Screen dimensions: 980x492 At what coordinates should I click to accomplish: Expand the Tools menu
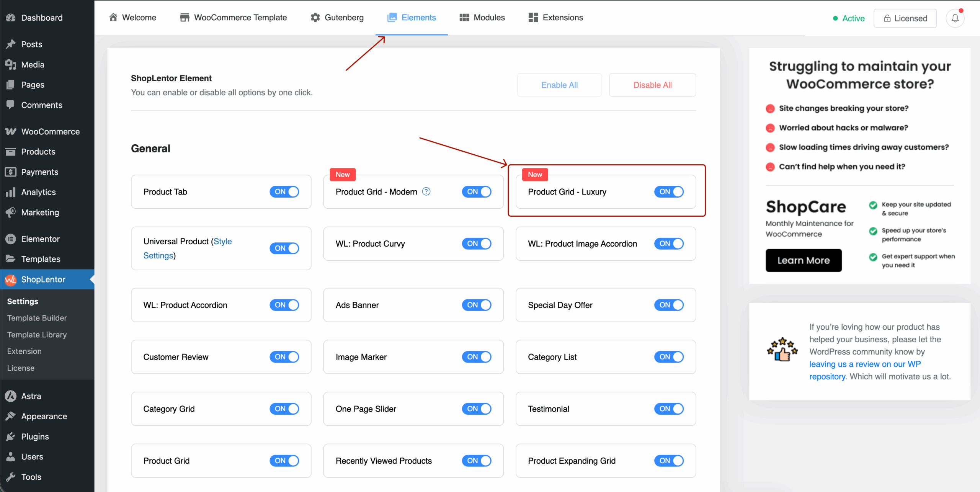pos(31,477)
